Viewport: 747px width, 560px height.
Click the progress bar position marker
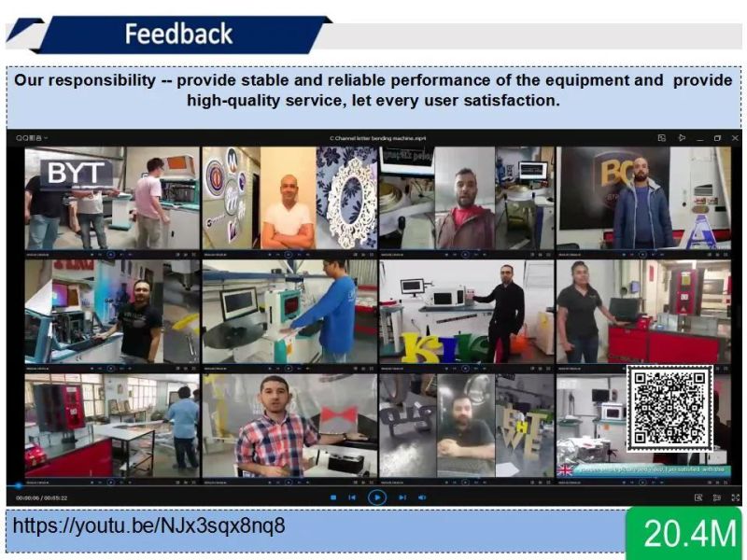18,485
